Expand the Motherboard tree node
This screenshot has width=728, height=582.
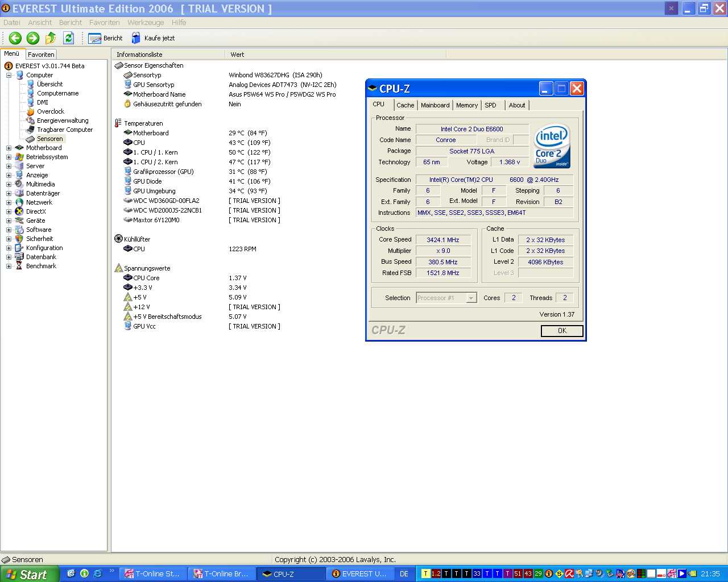tap(9, 148)
